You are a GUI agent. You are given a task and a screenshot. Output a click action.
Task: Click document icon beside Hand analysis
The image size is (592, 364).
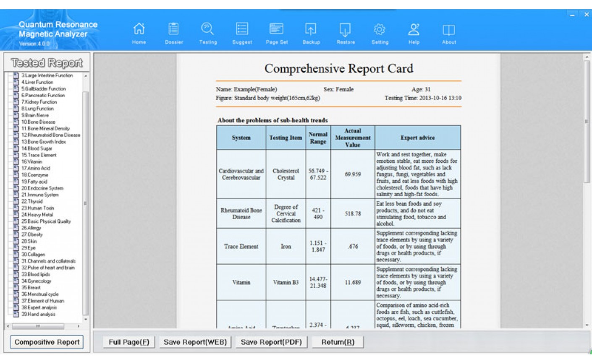click(x=16, y=314)
